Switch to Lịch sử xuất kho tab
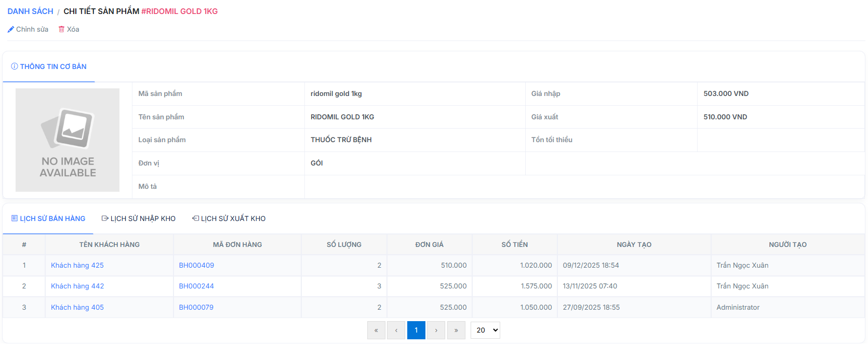The image size is (868, 345). click(x=229, y=219)
